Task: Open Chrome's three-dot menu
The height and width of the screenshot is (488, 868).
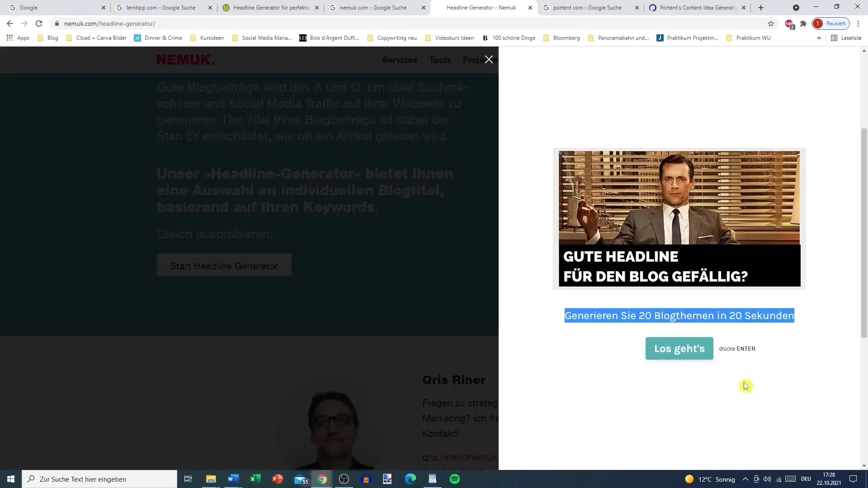Action: (859, 23)
